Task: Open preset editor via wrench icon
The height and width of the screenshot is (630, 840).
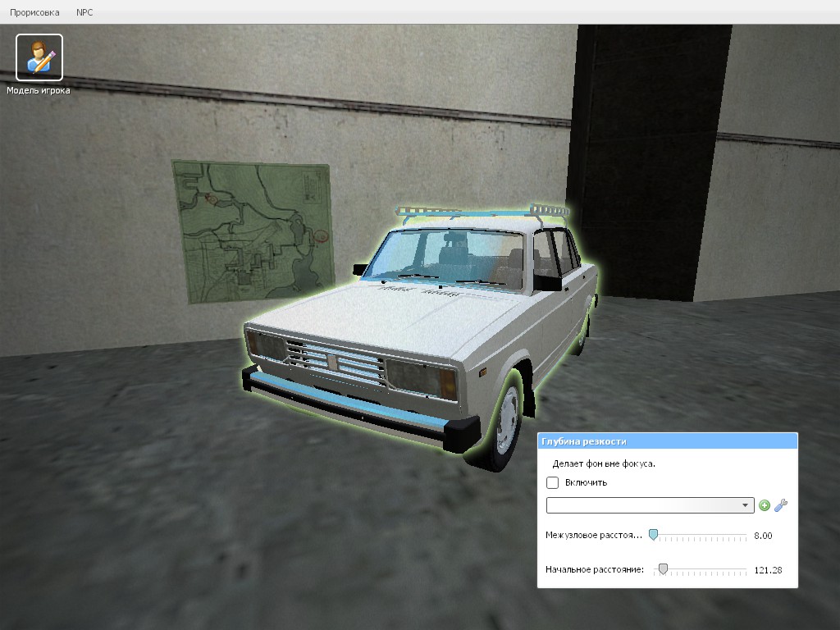Action: click(x=781, y=505)
